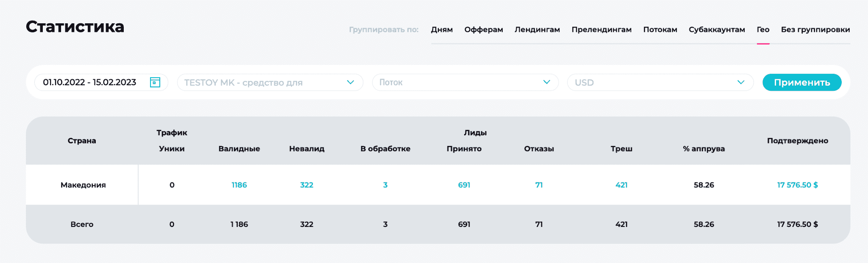868x263 pixels.
Task: Group statistics by Дням tab
Action: (x=442, y=30)
